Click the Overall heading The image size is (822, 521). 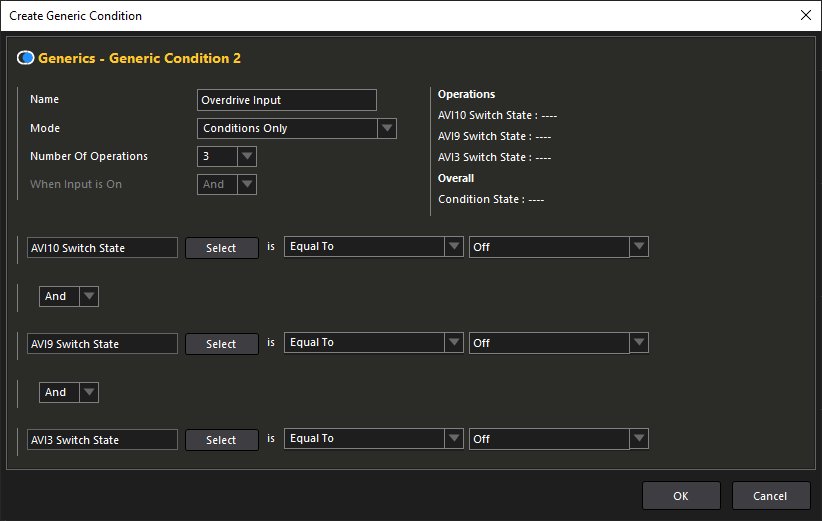[x=456, y=178]
